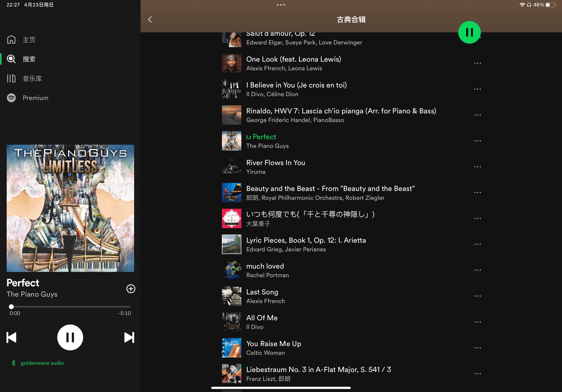Open more options for One Look

click(x=477, y=63)
